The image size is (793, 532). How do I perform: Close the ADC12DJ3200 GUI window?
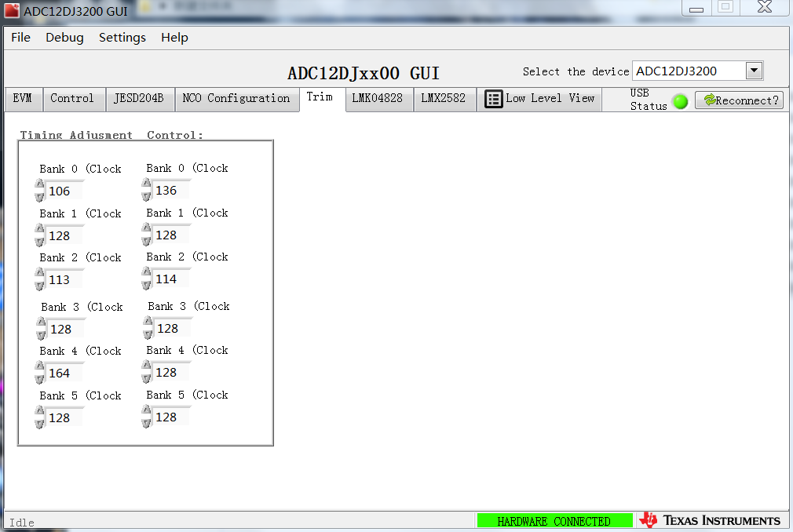coord(765,8)
